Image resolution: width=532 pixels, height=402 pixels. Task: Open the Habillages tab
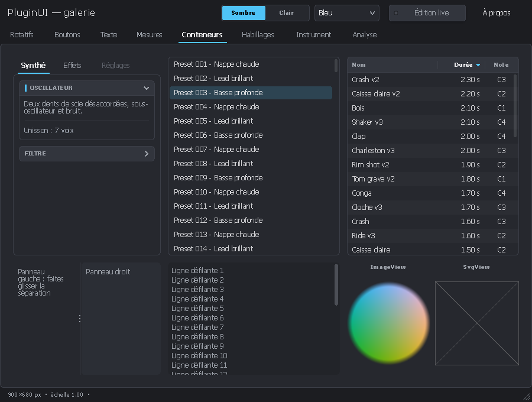point(258,35)
